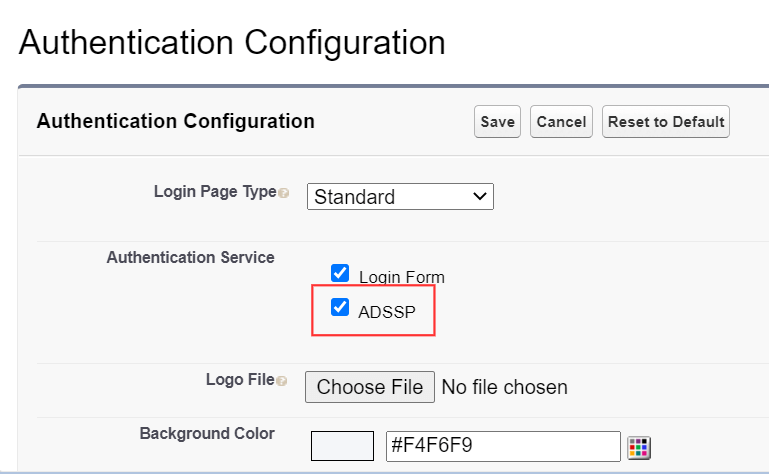Focus the #F4F6F9 hex color field

point(503,446)
